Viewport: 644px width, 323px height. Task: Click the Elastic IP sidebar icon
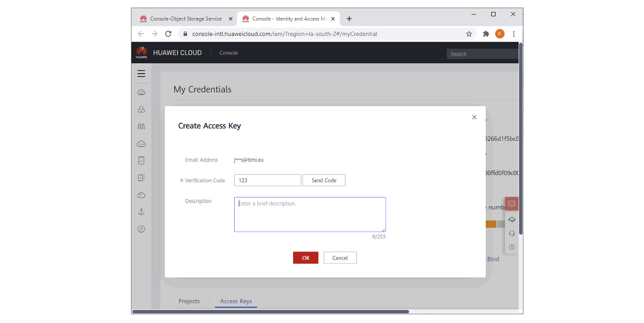point(141,229)
